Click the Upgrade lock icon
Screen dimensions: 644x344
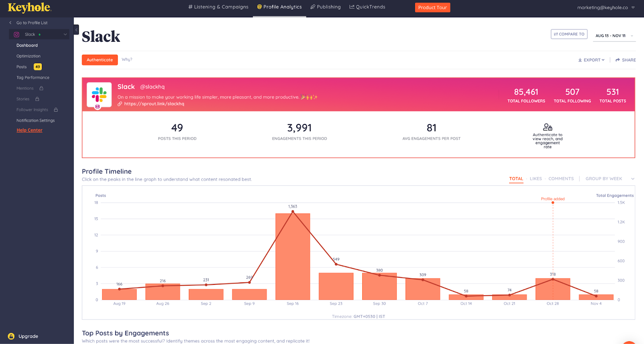(11, 336)
